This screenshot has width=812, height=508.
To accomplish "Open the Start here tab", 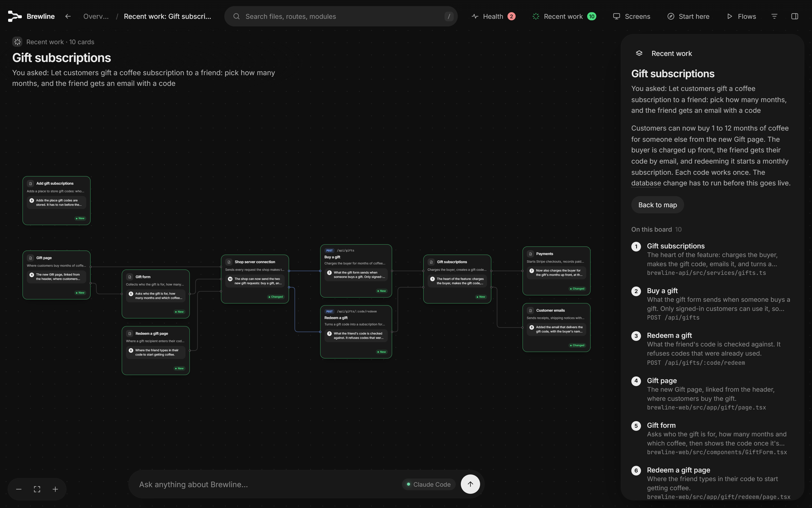I will coord(688,16).
